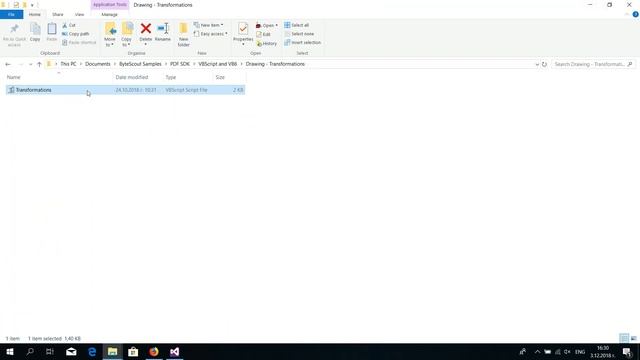Open the Easy access dropdown

pyautogui.click(x=211, y=34)
